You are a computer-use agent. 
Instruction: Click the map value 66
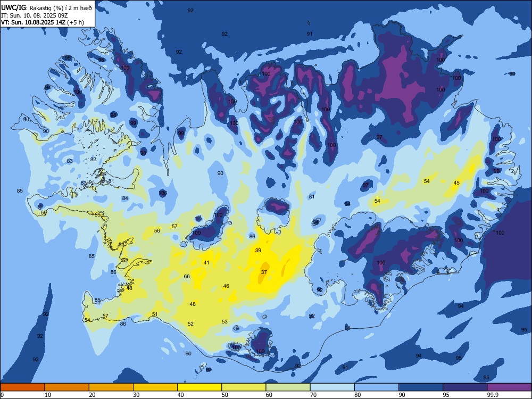click(187, 277)
